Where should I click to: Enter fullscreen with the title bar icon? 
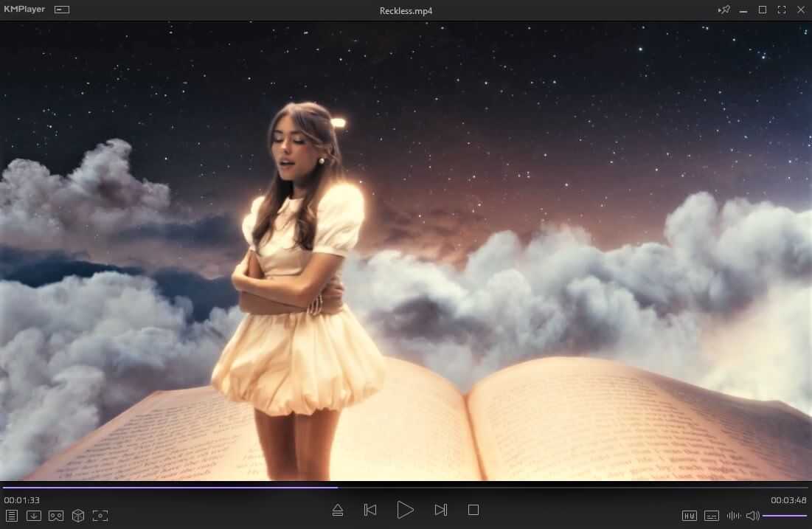(x=781, y=10)
